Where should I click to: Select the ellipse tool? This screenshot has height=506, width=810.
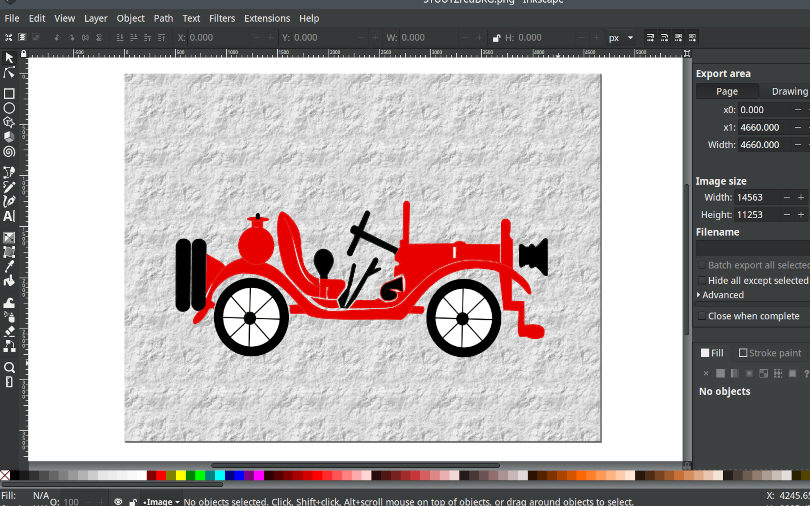(9, 108)
